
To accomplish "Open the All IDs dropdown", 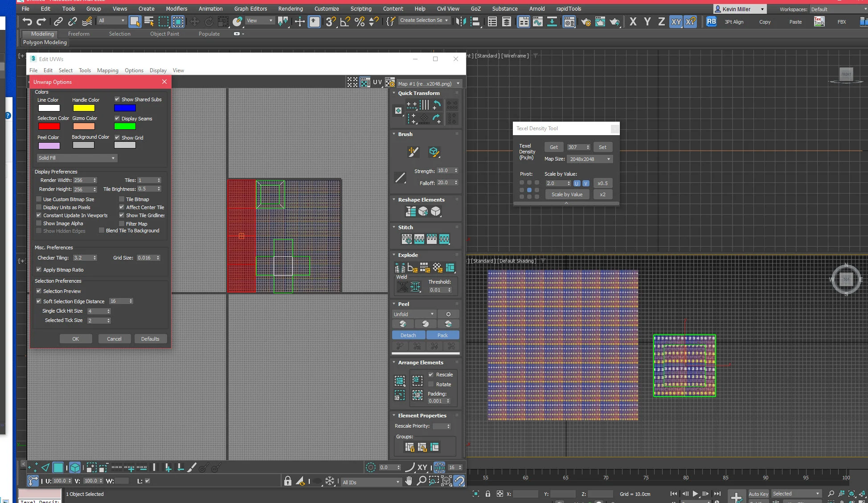I will coord(371,482).
